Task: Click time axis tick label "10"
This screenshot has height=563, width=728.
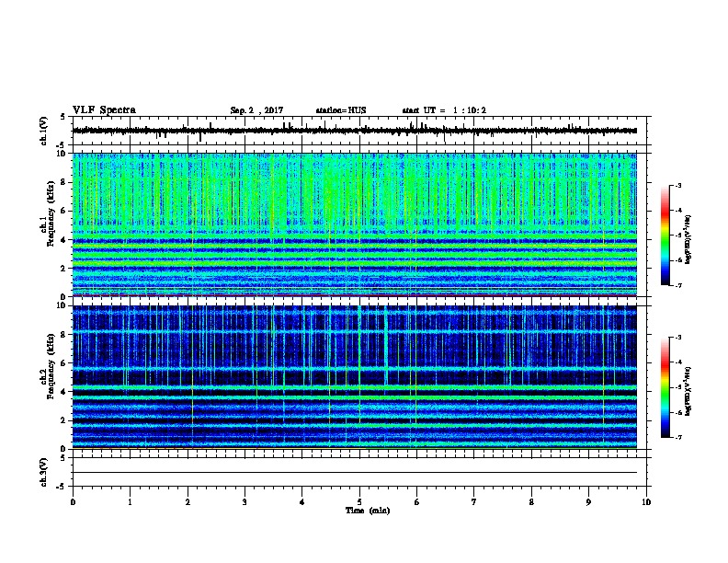Action: [646, 502]
